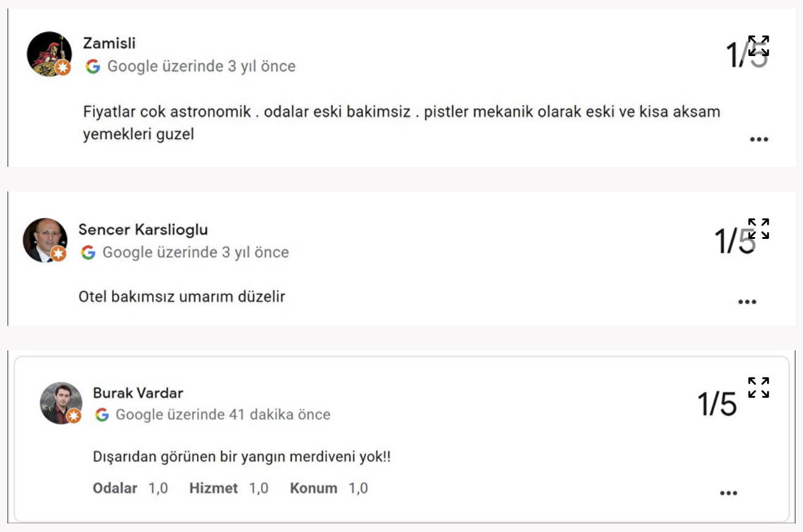
Task: Expand Sencer Karslioglu's review to fullscreen
Action: click(759, 228)
